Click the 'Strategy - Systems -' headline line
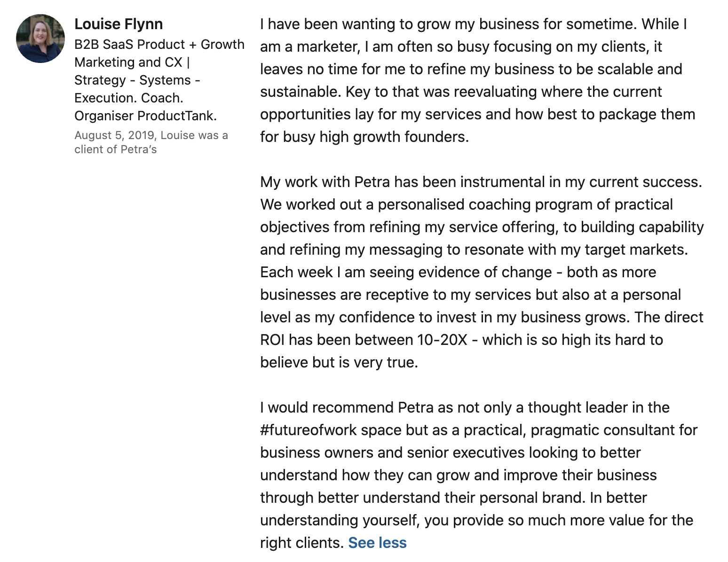 coord(137,80)
